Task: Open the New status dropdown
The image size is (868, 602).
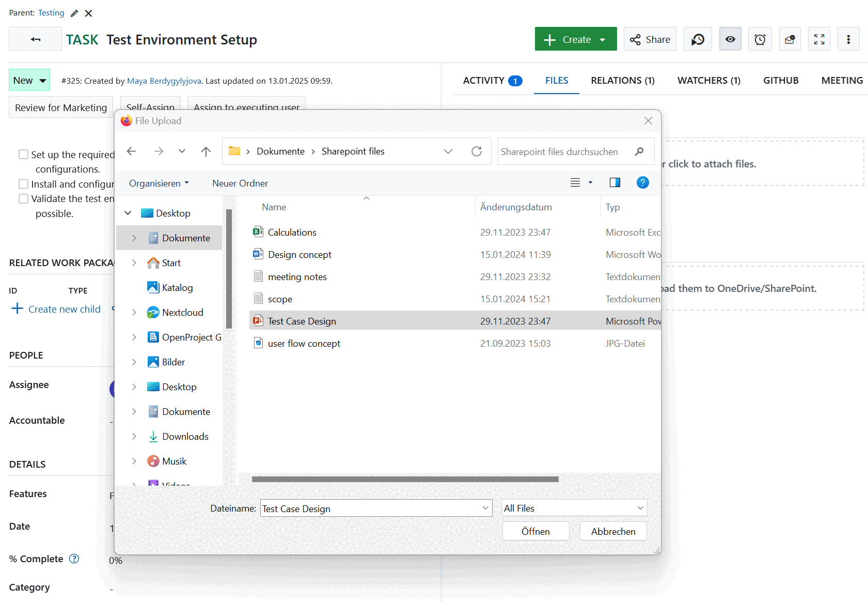Action: pyautogui.click(x=29, y=80)
